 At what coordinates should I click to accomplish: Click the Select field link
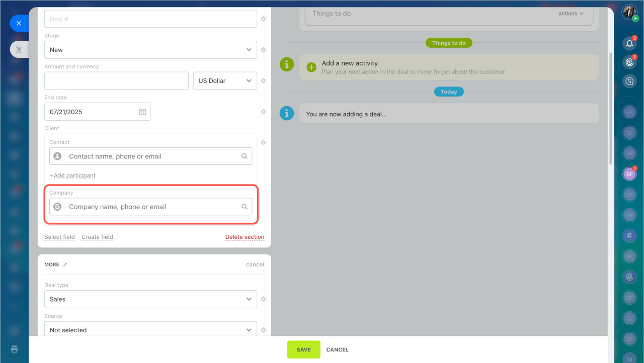coord(59,237)
